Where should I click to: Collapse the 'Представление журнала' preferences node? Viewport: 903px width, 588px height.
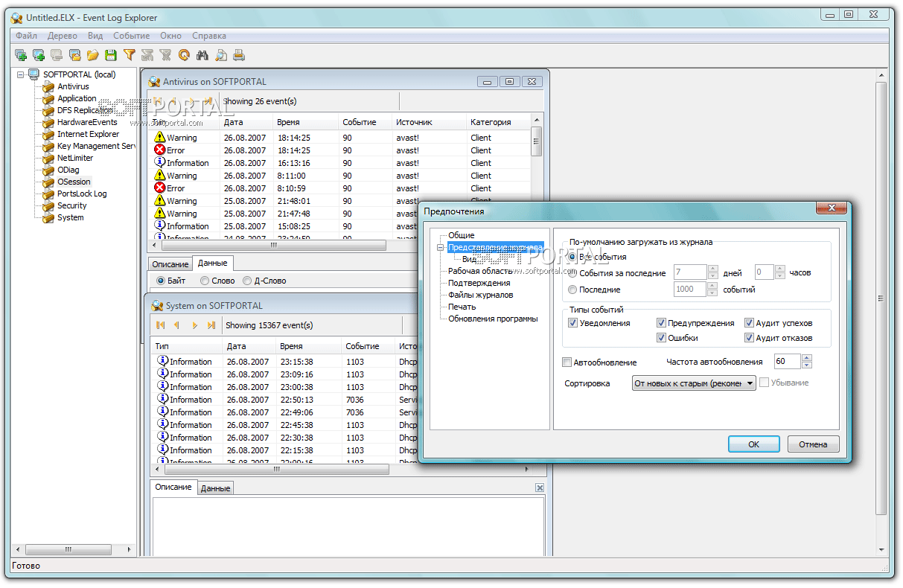(441, 248)
